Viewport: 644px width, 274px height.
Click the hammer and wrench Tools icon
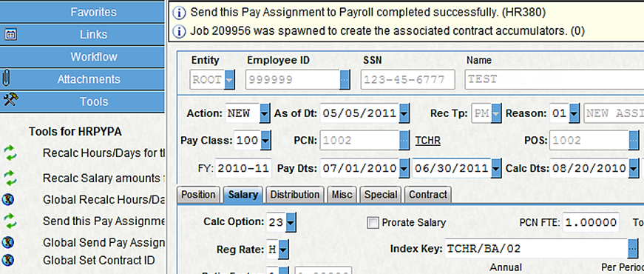(10, 99)
